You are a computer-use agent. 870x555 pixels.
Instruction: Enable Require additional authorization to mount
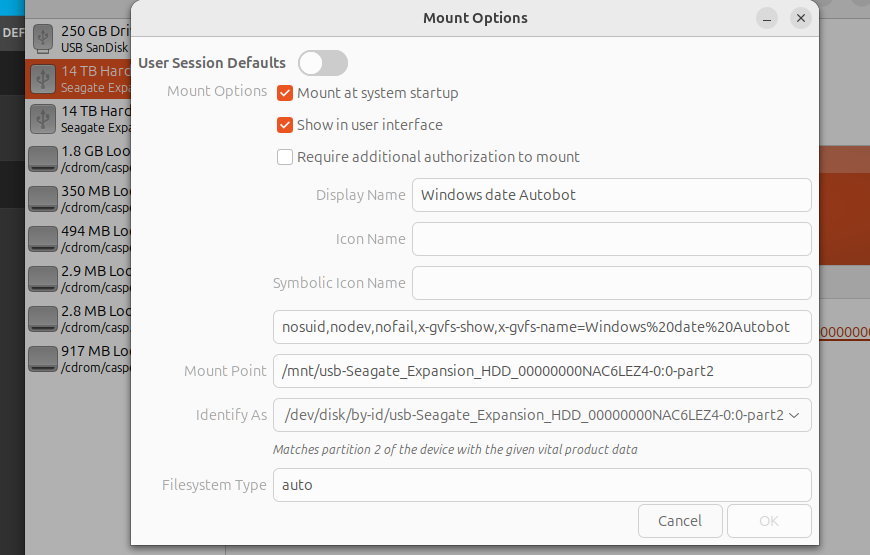pyautogui.click(x=285, y=157)
